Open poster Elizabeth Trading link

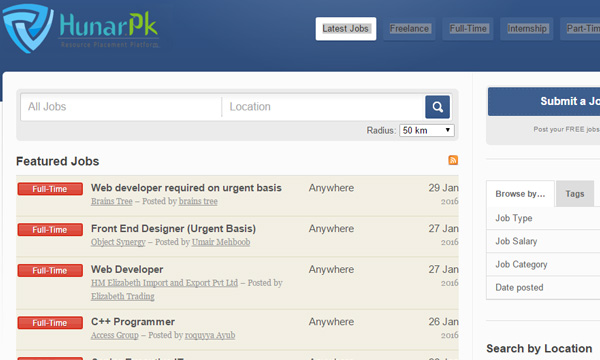[x=122, y=296]
